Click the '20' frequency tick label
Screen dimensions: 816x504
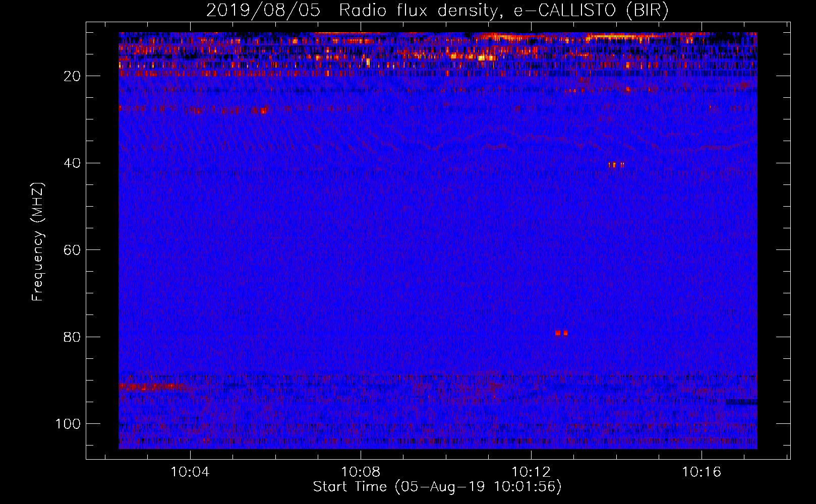(72, 76)
